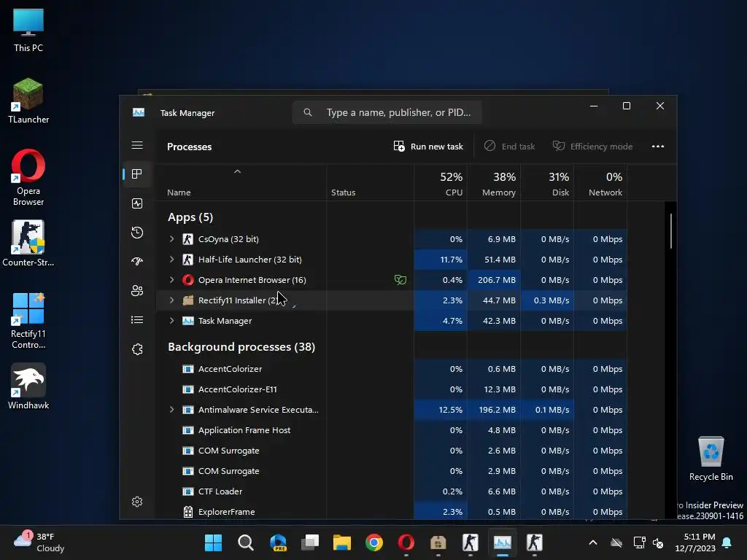Click the process list vertical scrollbar
The height and width of the screenshot is (560, 747).
point(671,231)
